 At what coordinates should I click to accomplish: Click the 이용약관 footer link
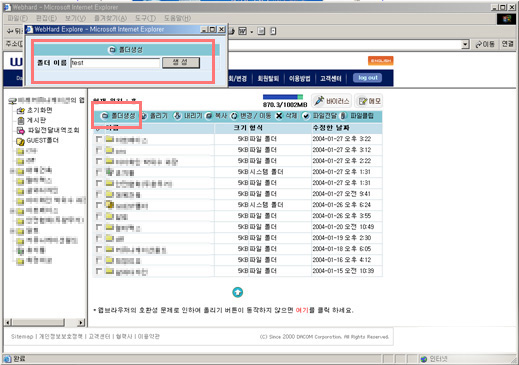pos(149,337)
